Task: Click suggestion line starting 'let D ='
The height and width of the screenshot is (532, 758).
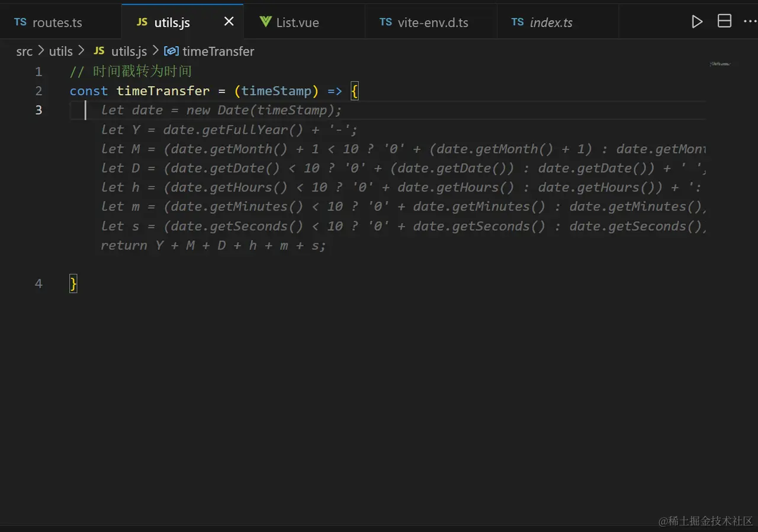Action: pos(403,168)
